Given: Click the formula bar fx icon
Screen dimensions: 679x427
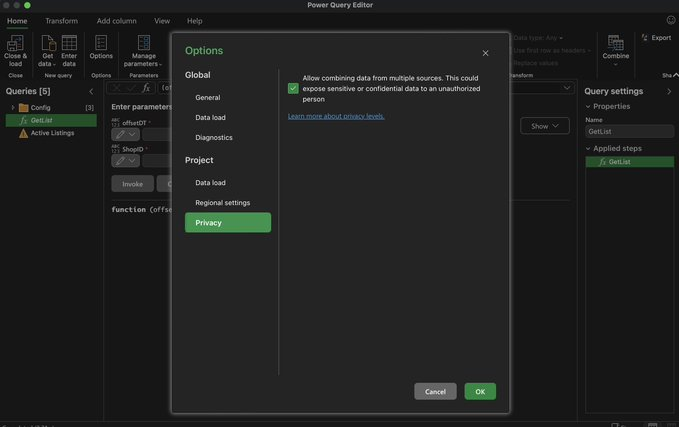Looking at the screenshot, I should coord(146,87).
